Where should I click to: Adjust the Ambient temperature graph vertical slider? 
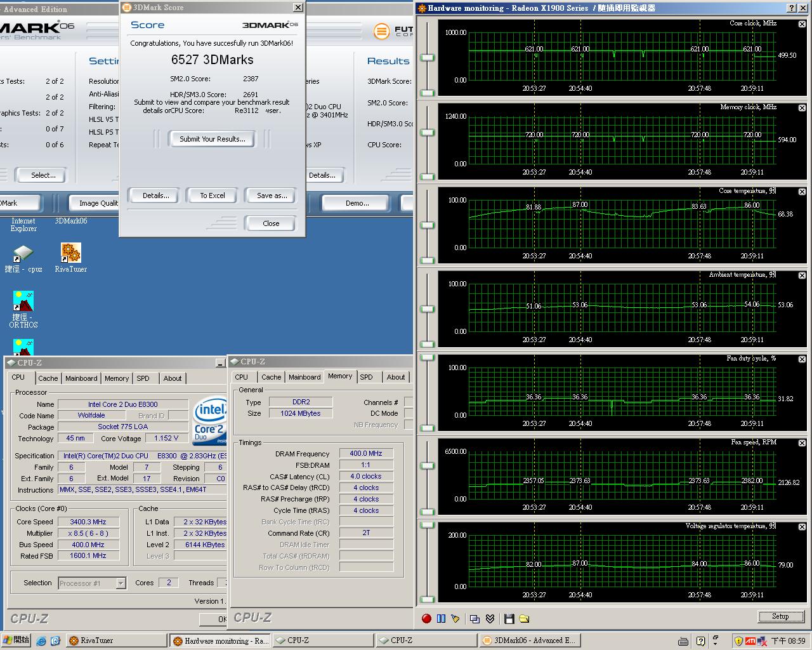pos(428,309)
